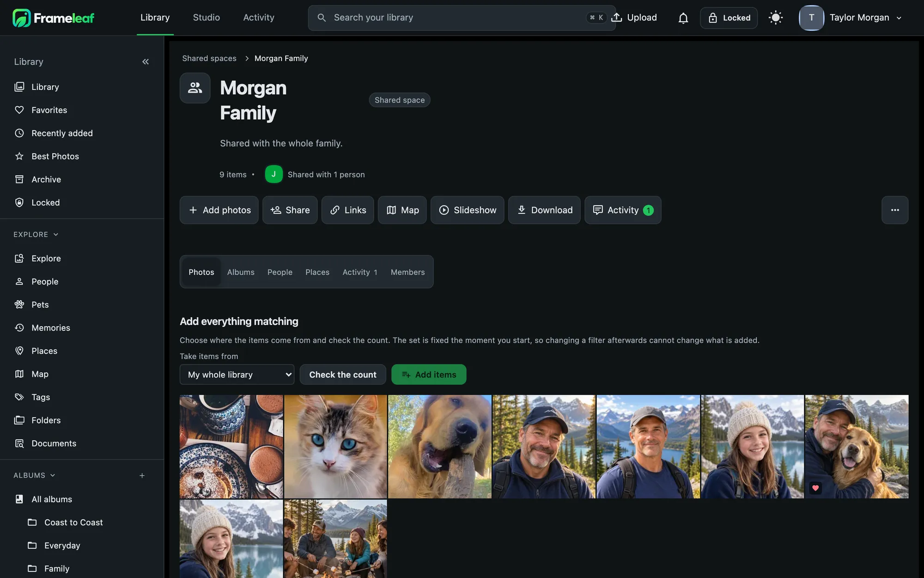Open the Taylor Morgan account menu
The image size is (924, 578).
tap(851, 18)
